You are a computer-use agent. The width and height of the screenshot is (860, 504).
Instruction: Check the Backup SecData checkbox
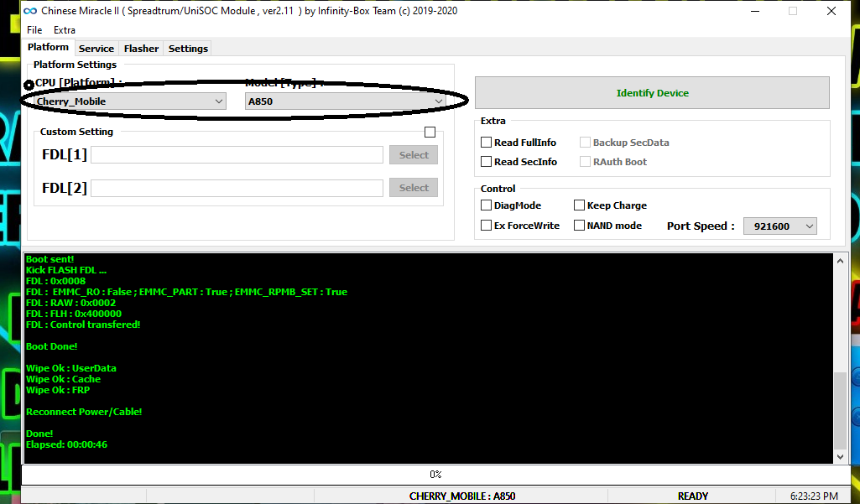585,143
